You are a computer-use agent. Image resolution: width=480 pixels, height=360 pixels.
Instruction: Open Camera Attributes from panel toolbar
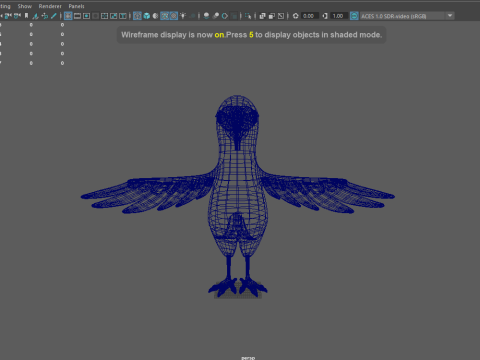(17, 16)
